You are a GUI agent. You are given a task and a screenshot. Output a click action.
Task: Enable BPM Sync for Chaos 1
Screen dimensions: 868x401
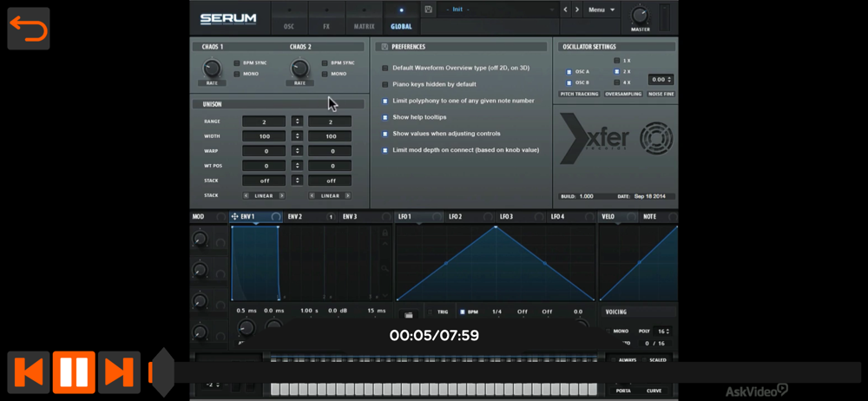(x=237, y=63)
